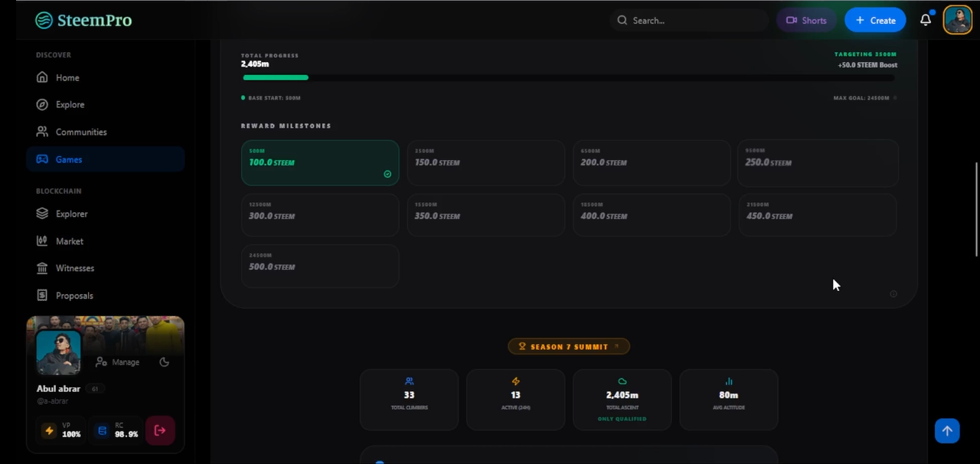Click the Active 24H lightning icon

[515, 381]
